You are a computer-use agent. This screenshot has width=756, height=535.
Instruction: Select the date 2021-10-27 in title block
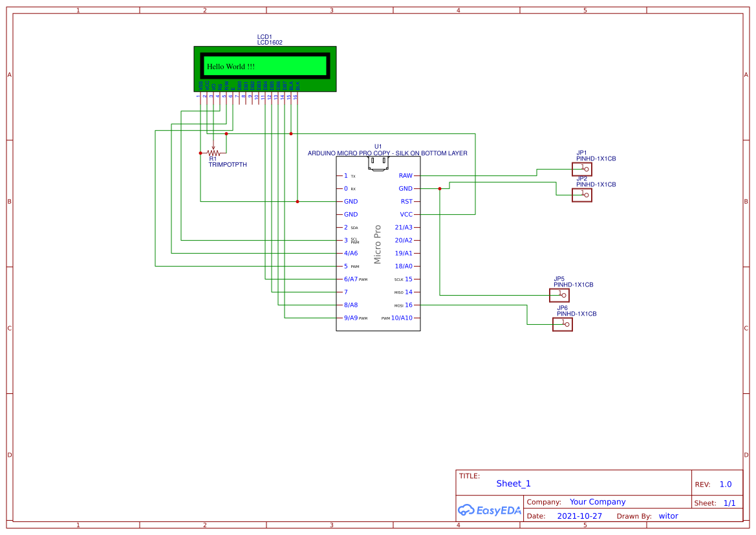click(x=579, y=516)
